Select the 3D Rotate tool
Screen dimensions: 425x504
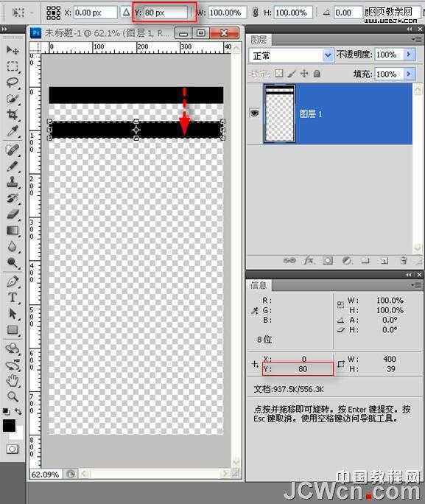(13, 349)
